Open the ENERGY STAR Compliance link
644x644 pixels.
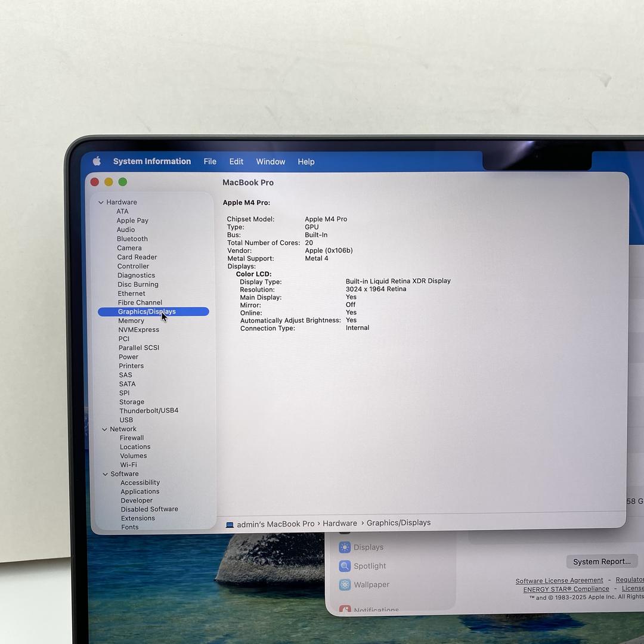[x=566, y=589]
